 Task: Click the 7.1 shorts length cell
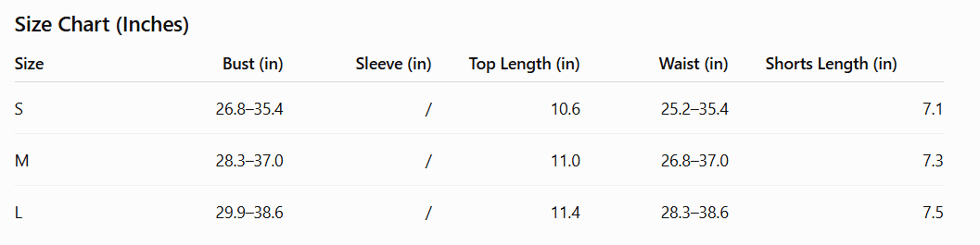(x=933, y=109)
